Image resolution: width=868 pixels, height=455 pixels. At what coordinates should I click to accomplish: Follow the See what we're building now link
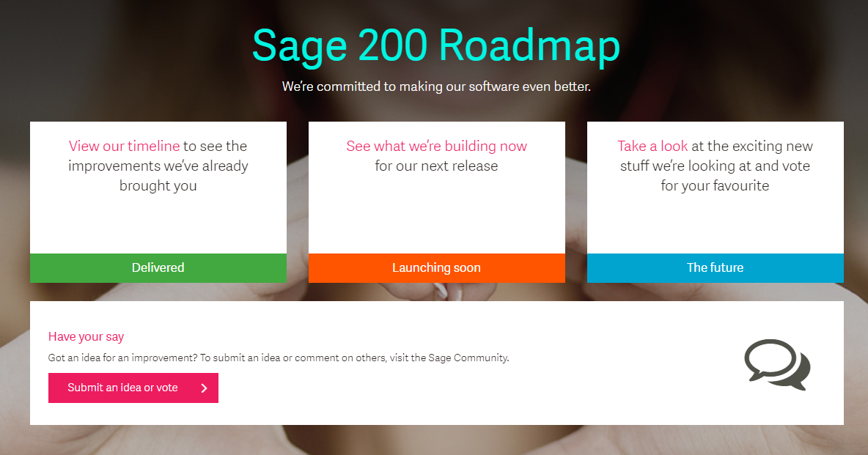point(437,146)
